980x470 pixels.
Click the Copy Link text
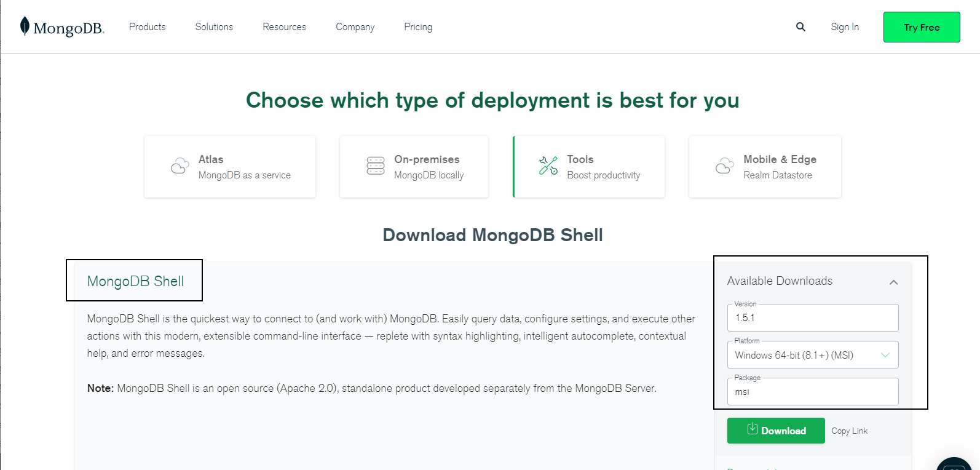pos(850,431)
